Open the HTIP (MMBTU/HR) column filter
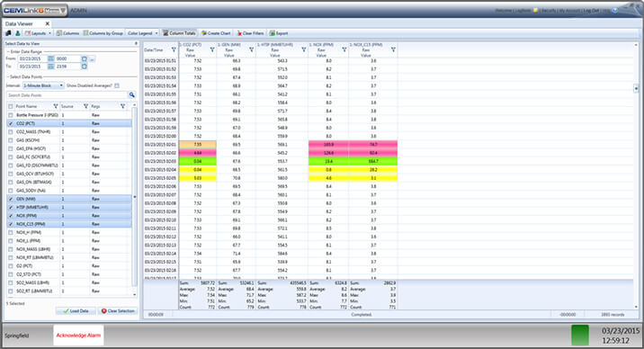The image size is (644, 349). [304, 49]
